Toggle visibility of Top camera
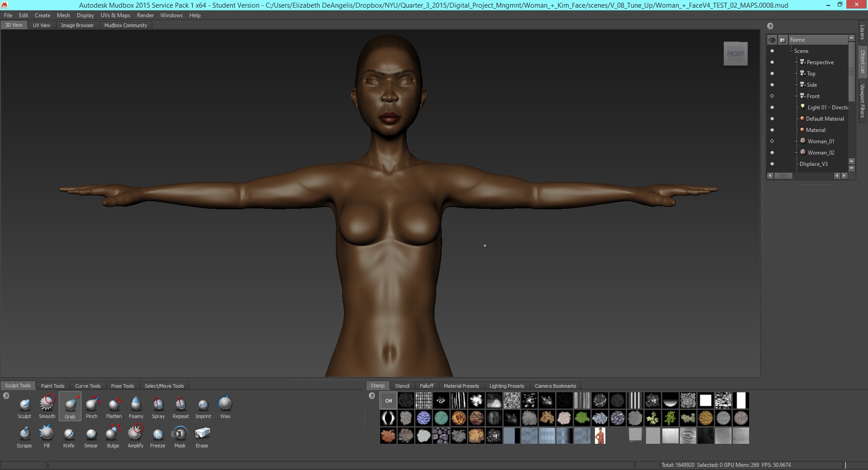The width and height of the screenshot is (868, 470). pyautogui.click(x=772, y=74)
